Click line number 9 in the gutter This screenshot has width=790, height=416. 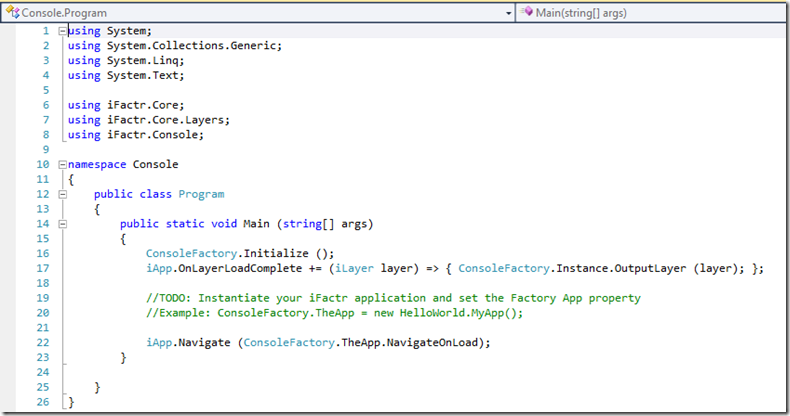click(46, 150)
